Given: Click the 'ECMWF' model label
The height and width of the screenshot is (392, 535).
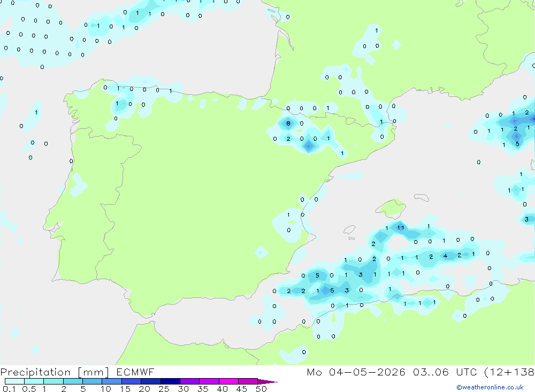Looking at the screenshot, I should click(135, 372).
